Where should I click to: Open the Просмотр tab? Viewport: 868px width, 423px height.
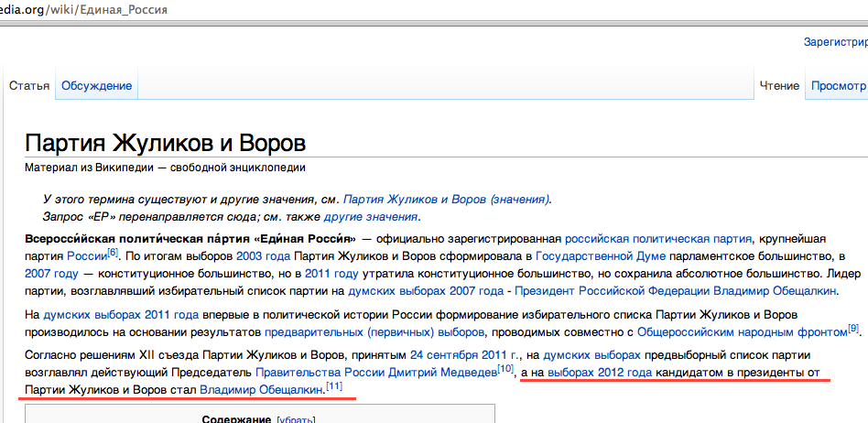[x=840, y=86]
